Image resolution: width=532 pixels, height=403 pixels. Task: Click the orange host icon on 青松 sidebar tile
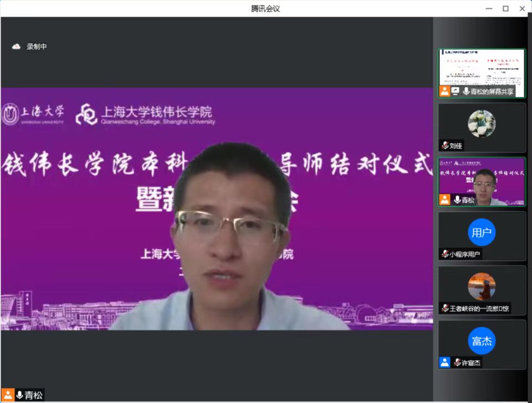(444, 200)
